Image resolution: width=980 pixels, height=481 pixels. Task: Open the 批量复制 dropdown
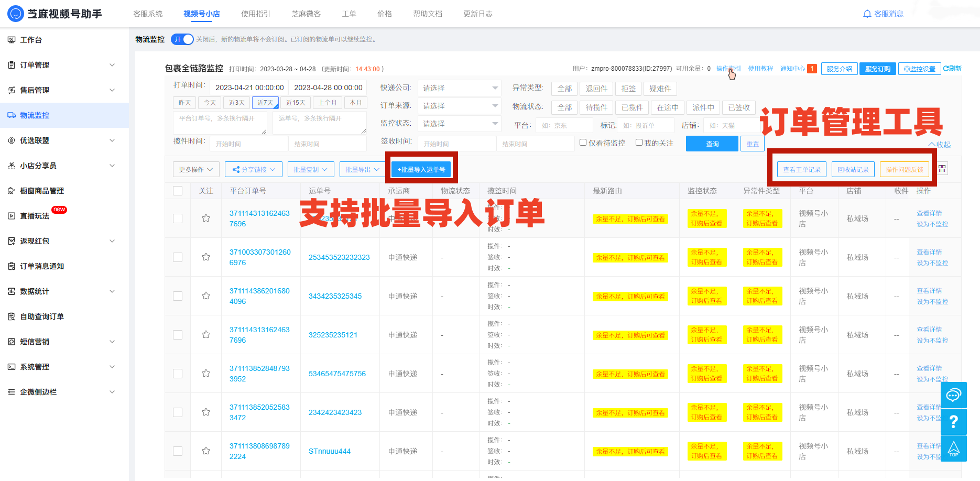coord(311,169)
